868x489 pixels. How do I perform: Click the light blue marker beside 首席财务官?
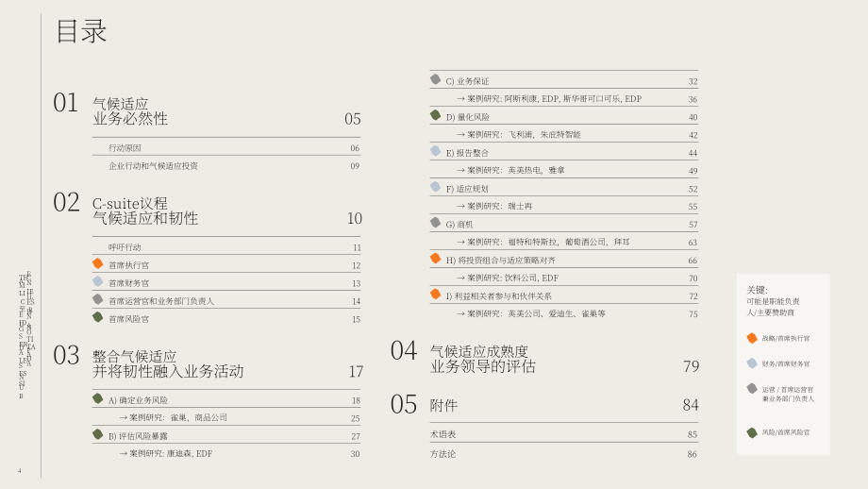tap(98, 281)
